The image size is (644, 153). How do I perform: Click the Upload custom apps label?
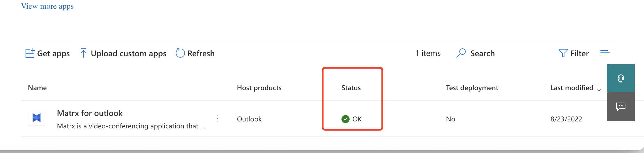(129, 53)
